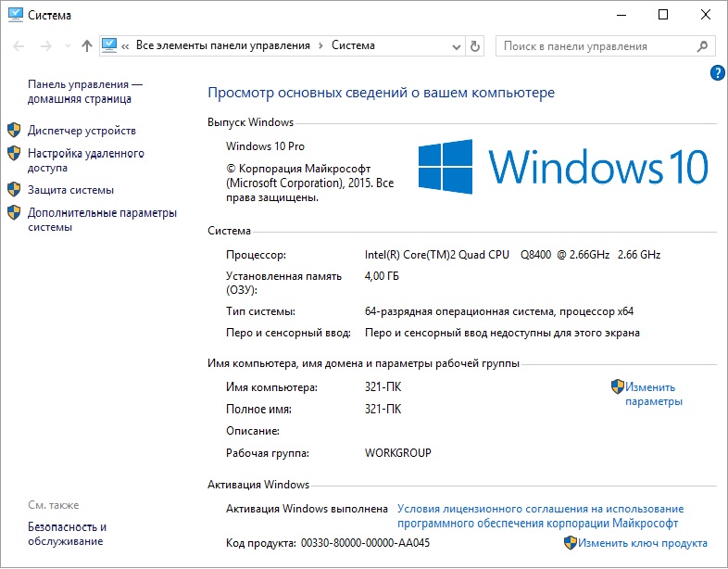Click shield icon beside Диспетчер устройств
The height and width of the screenshot is (569, 728).
pos(14,130)
